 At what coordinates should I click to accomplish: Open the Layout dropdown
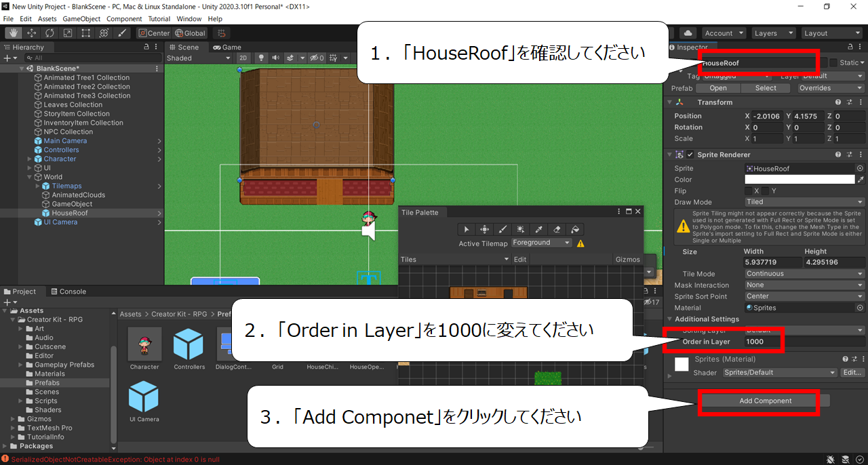[x=831, y=33]
